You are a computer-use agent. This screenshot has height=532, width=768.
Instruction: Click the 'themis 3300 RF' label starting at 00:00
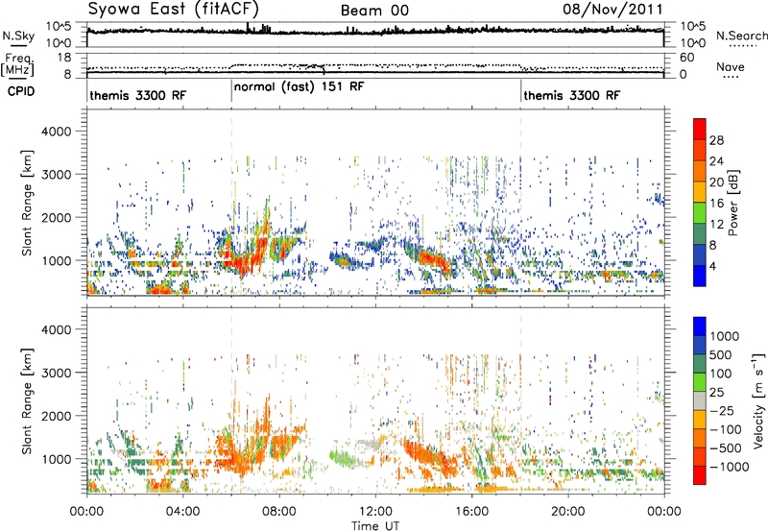138,95
